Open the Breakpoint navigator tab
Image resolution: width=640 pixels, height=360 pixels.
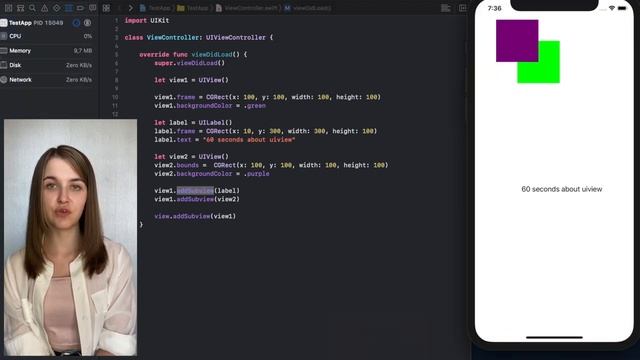(80, 8)
